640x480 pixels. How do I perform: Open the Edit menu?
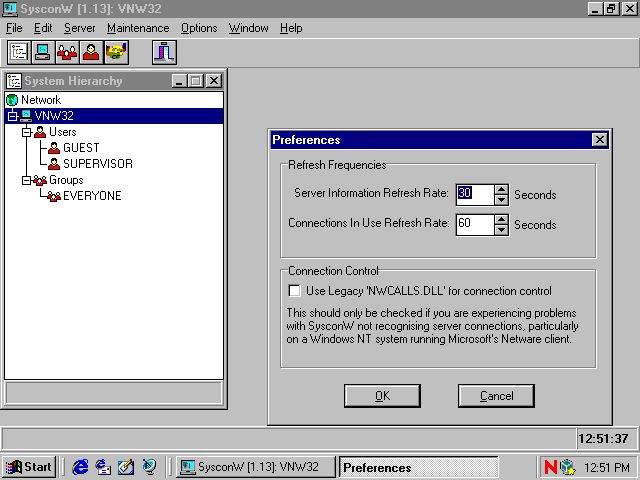click(x=43, y=28)
